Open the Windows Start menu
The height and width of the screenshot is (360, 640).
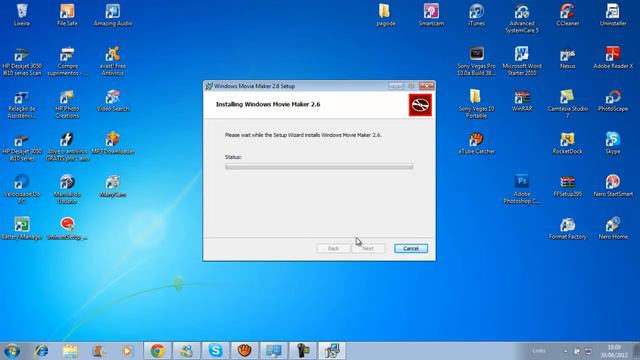[x=12, y=351]
